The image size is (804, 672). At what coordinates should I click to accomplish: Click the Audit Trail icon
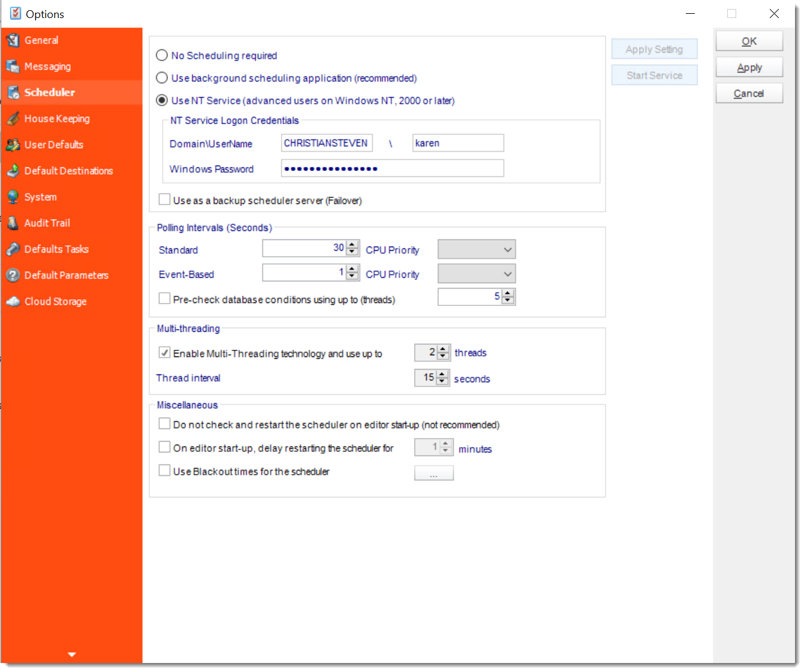pyautogui.click(x=13, y=223)
